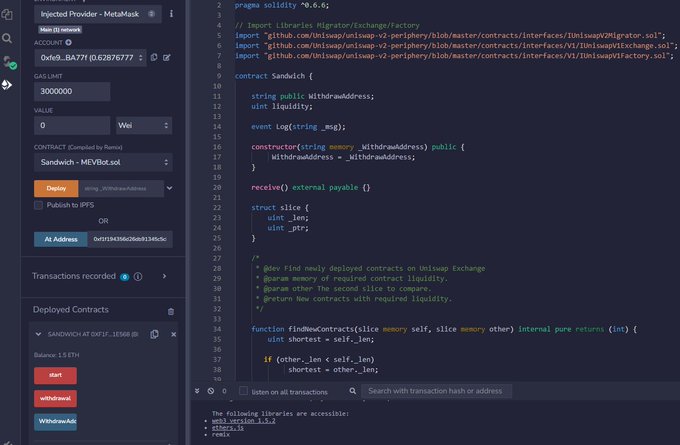The width and height of the screenshot is (680, 445).
Task: Click the Transactions recorded info icon
Action: (x=138, y=276)
